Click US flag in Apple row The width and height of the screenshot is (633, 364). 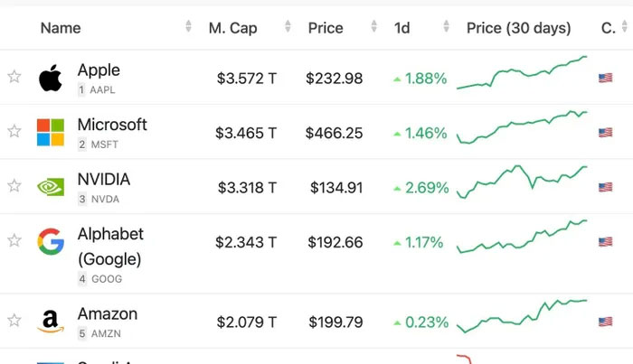tap(606, 79)
